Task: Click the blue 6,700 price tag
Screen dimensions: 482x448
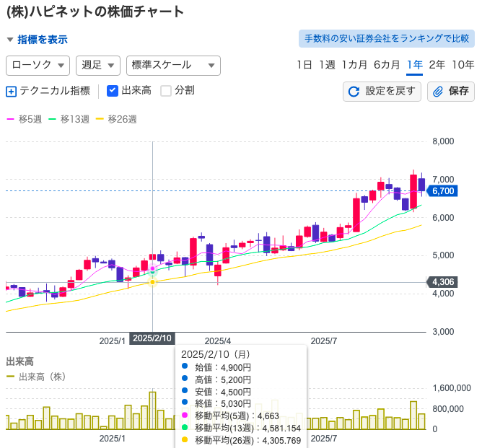Action: pyautogui.click(x=442, y=191)
